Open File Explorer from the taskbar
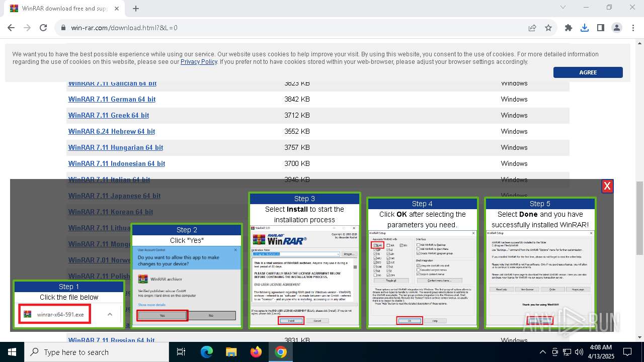644x362 pixels. [x=231, y=352]
